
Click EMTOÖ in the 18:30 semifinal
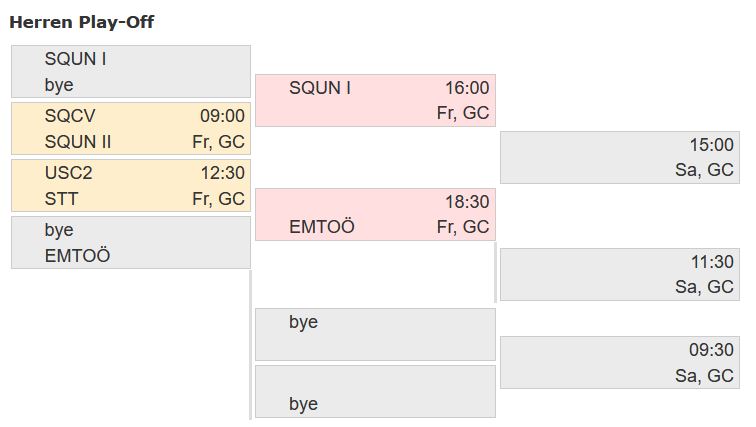(x=322, y=227)
